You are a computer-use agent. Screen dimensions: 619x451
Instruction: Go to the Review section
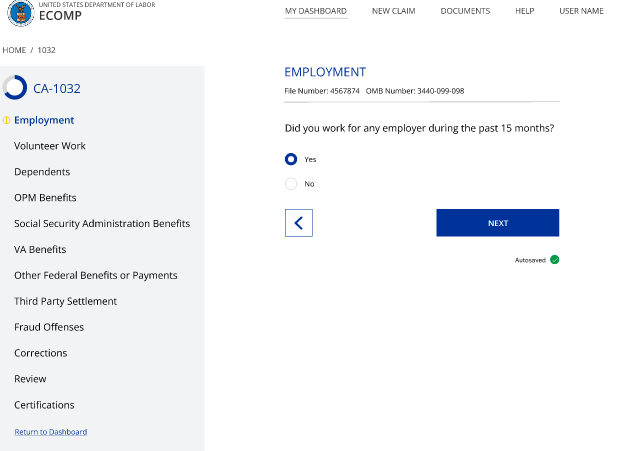tap(30, 379)
